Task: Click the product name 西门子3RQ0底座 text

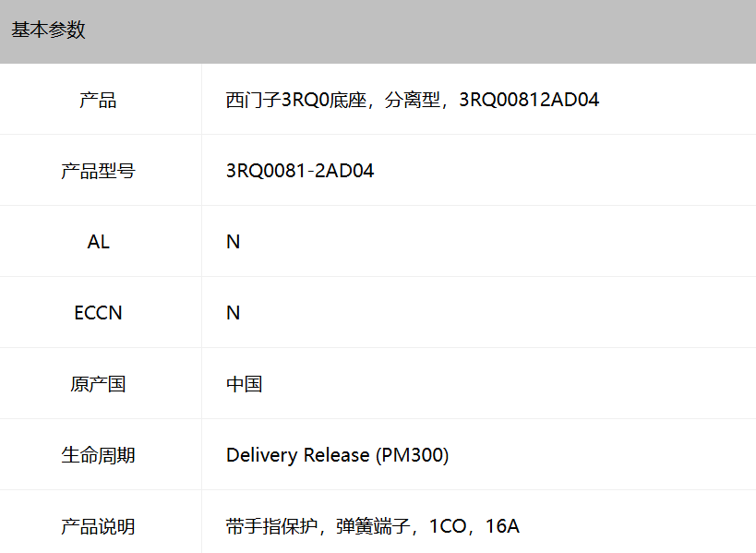Action: [296, 100]
